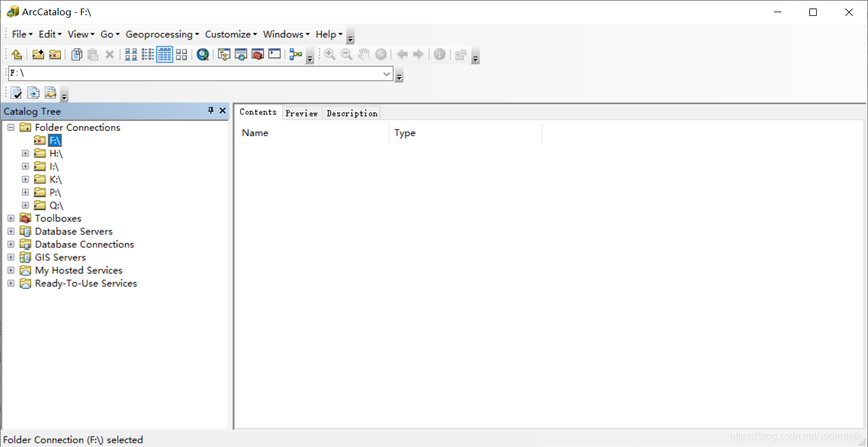This screenshot has height=447, width=868.
Task: Open the Python window icon
Action: [275, 54]
